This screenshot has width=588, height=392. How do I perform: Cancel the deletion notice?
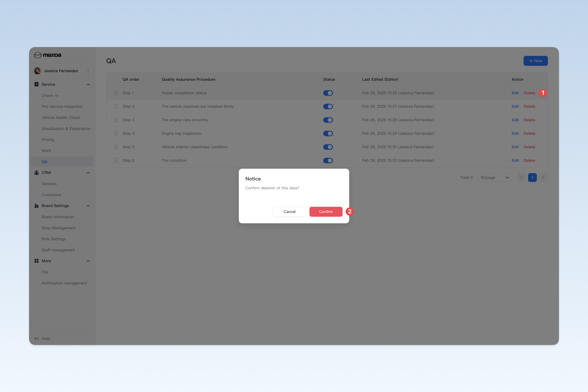point(289,212)
